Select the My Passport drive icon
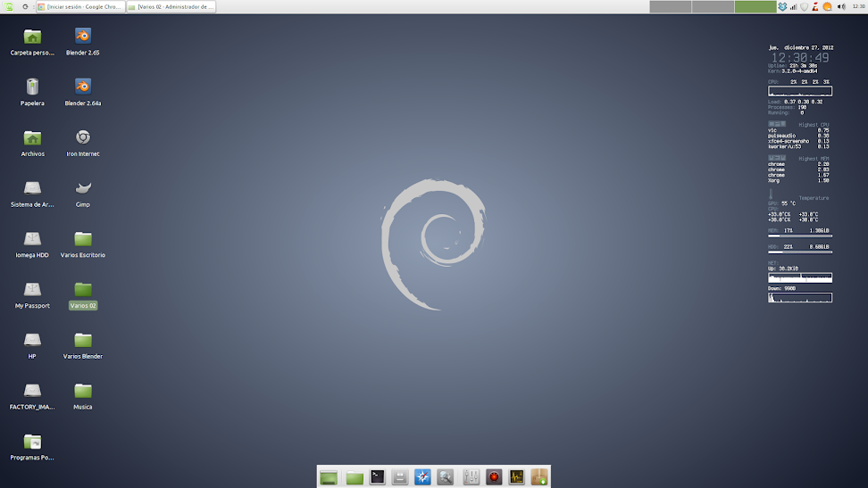This screenshot has height=488, width=868. (32, 289)
